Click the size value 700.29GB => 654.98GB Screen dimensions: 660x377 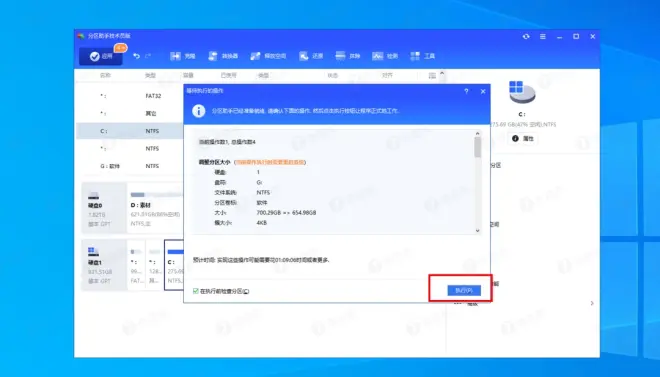[x=286, y=212]
